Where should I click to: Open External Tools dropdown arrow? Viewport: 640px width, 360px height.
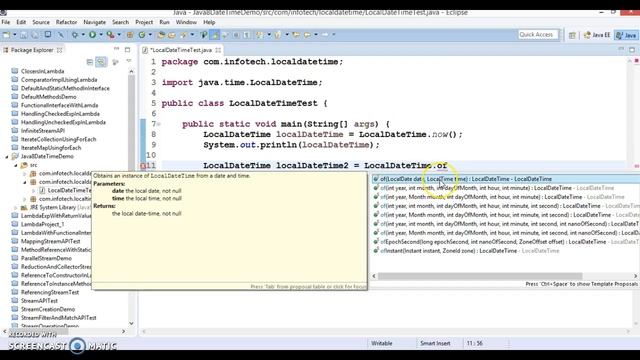pos(119,35)
